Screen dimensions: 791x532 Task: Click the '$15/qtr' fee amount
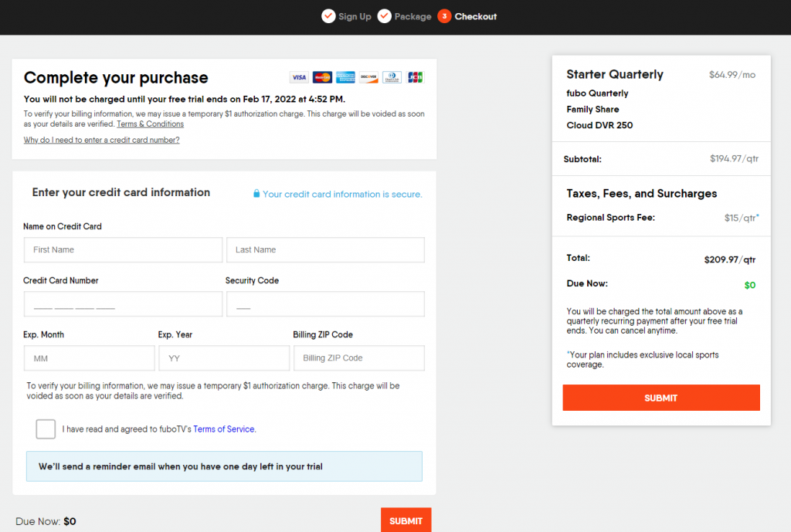742,218
